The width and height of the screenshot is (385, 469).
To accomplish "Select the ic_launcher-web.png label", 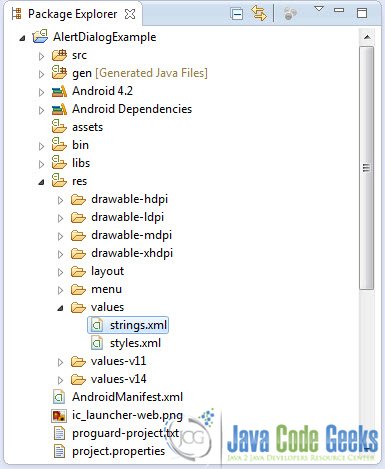I will pyautogui.click(x=127, y=415).
